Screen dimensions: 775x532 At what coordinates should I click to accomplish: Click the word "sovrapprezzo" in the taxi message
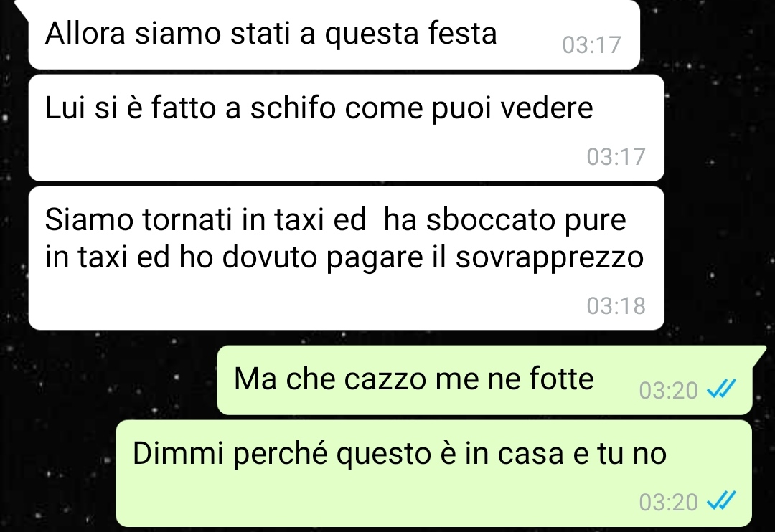[549, 258]
